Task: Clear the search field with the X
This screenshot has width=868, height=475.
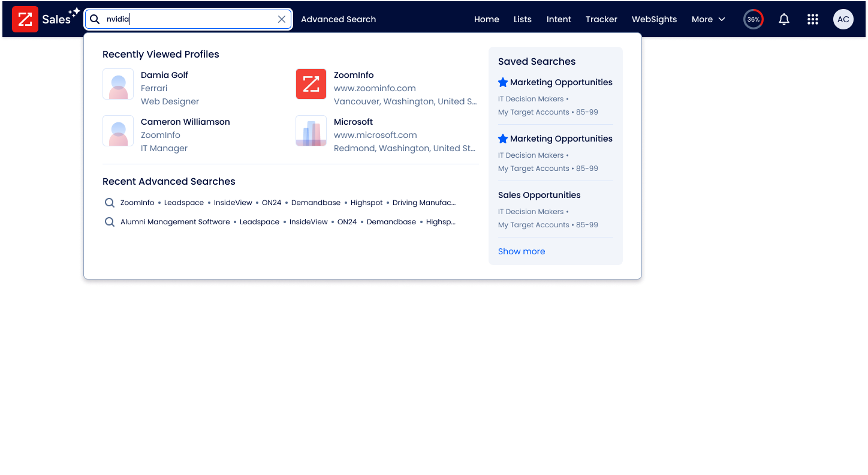Action: tap(282, 19)
